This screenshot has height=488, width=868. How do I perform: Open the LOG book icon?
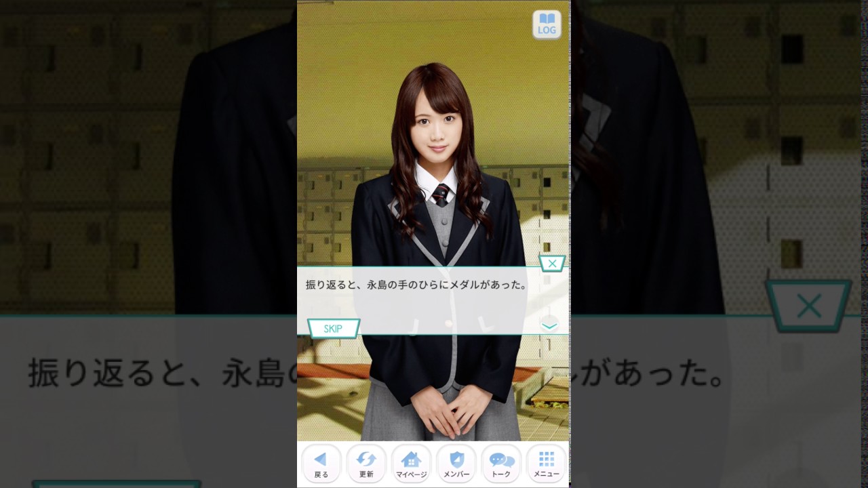tap(547, 24)
